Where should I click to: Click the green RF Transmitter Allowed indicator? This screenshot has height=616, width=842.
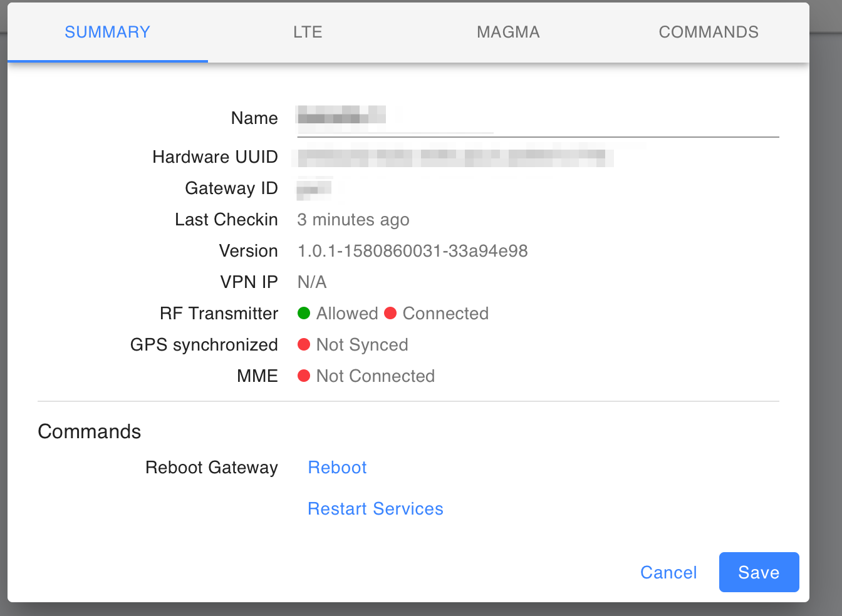(x=304, y=313)
